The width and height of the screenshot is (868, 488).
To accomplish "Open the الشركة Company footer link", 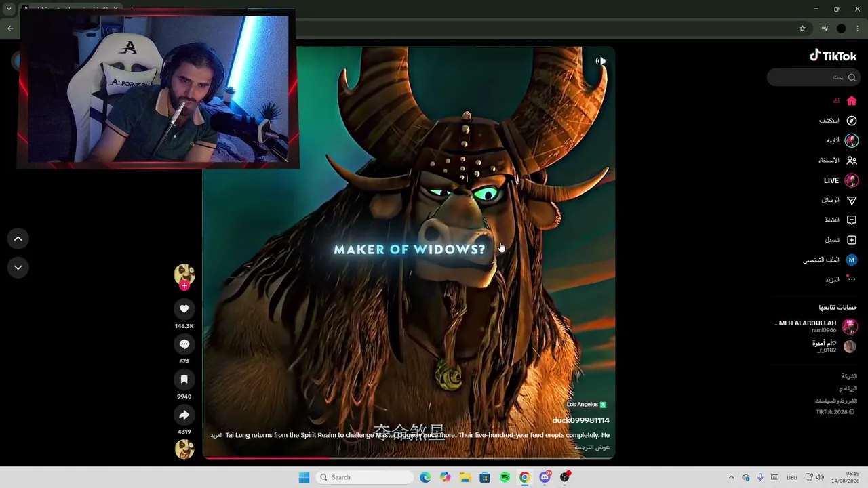I will [x=849, y=376].
